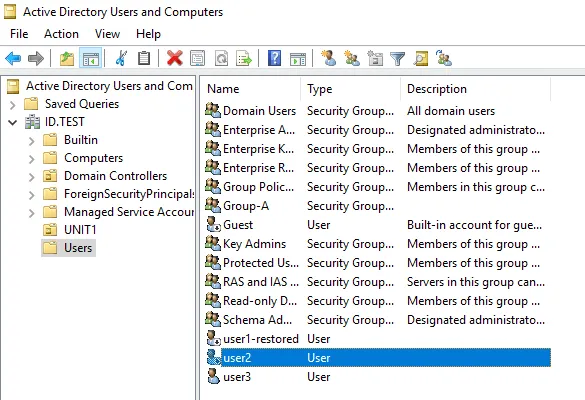Click the red Delete toolbar icon
The height and width of the screenshot is (400, 585).
click(174, 58)
